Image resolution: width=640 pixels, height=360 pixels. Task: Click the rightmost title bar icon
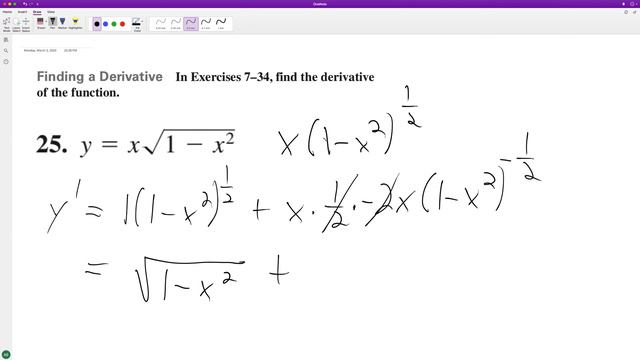(x=632, y=4)
